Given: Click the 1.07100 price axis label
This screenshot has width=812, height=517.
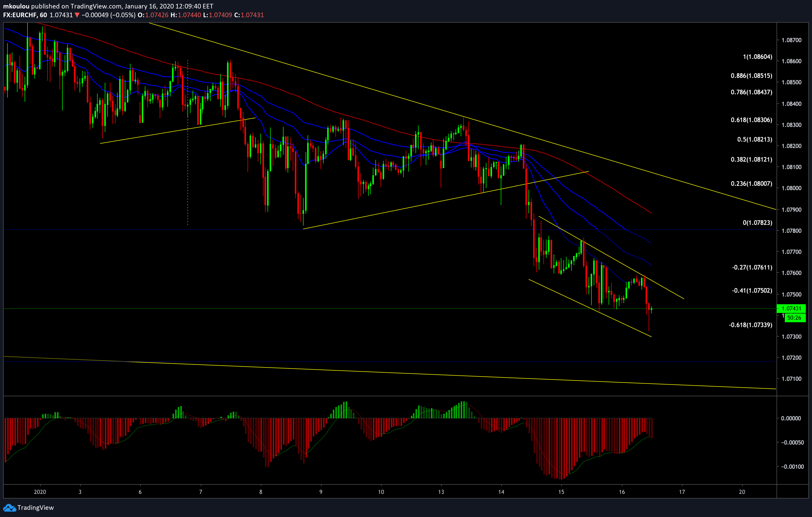Looking at the screenshot, I should tap(791, 379).
